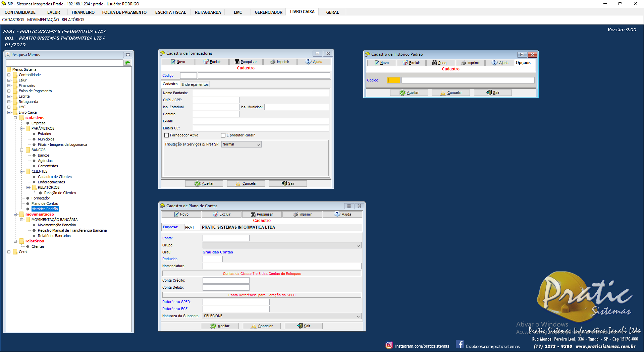Click the Imprimir printer icon in Cadastro de Plano de Contas
Viewport: 644px width, 352px height.
coord(296,215)
